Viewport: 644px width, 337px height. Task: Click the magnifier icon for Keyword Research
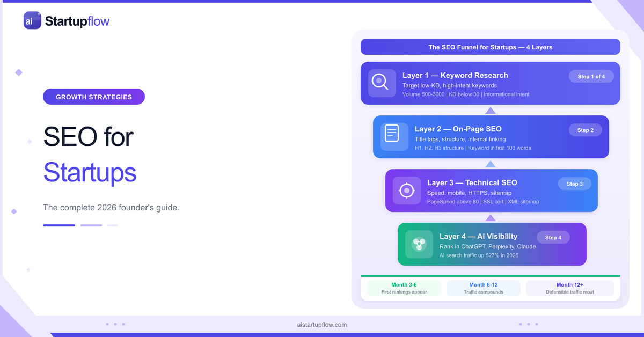click(x=382, y=83)
